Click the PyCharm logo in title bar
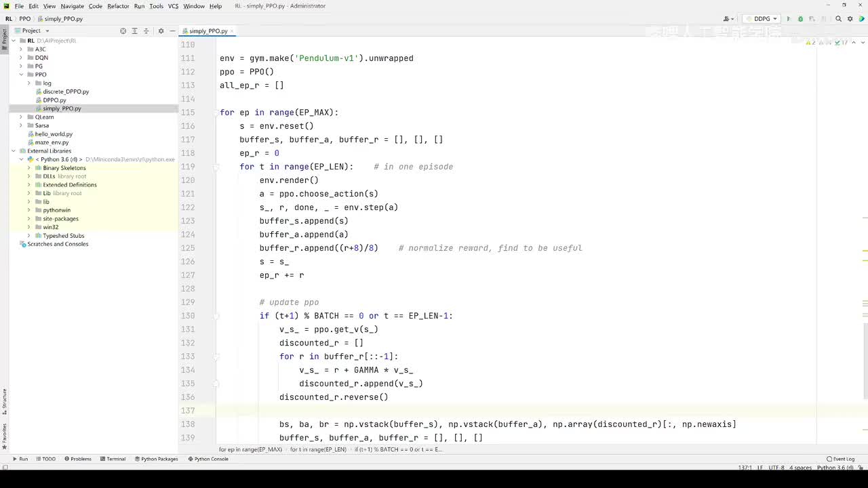 [5, 6]
